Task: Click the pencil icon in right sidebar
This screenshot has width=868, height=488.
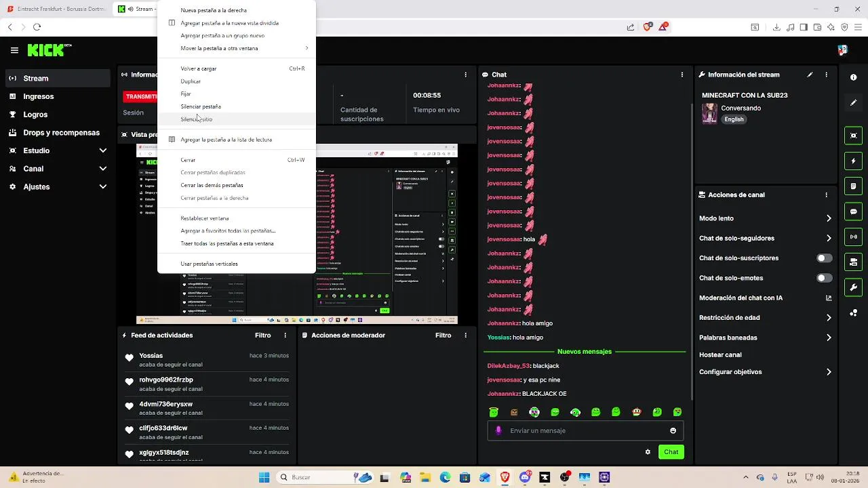Action: click(854, 102)
